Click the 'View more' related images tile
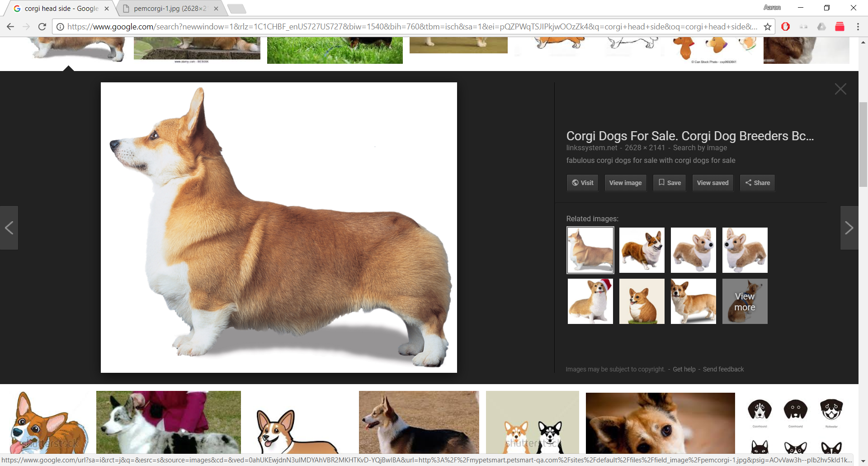 745,301
